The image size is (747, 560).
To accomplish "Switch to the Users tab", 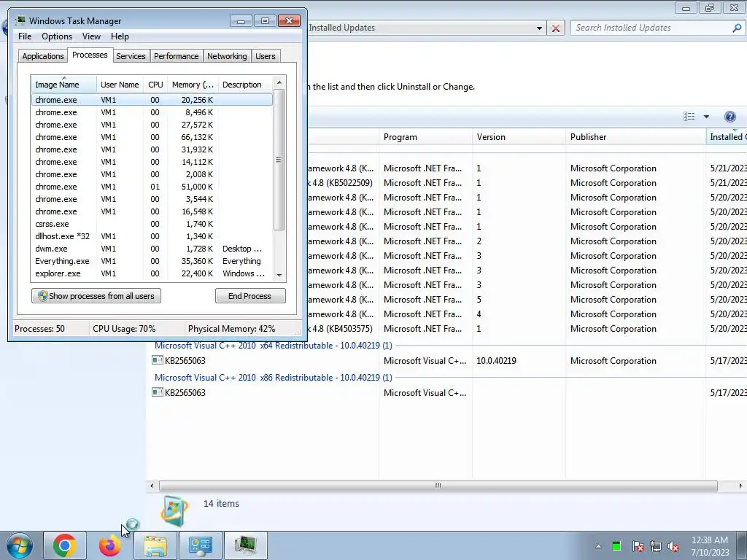I will 266,56.
